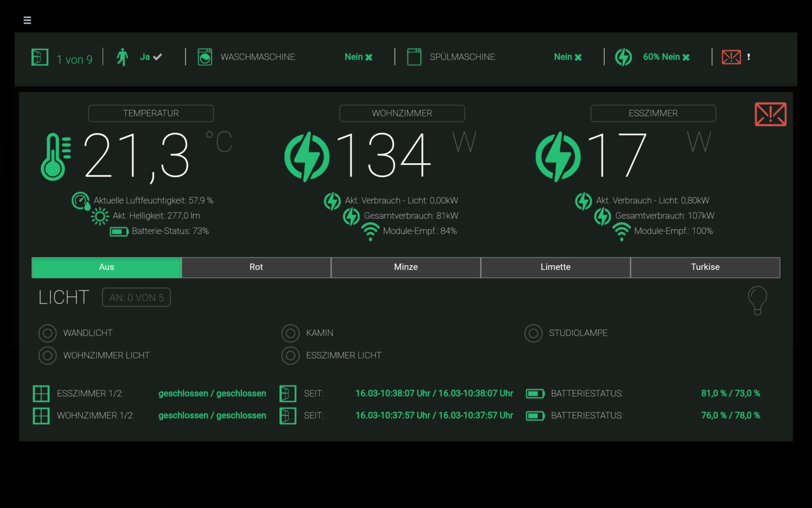
Task: Click the light bulb icon in LICHT section
Action: coord(757,300)
